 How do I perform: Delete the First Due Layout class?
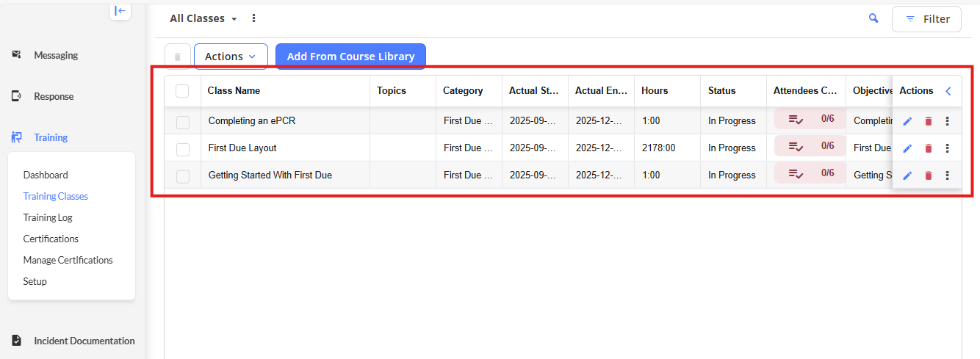(x=928, y=148)
